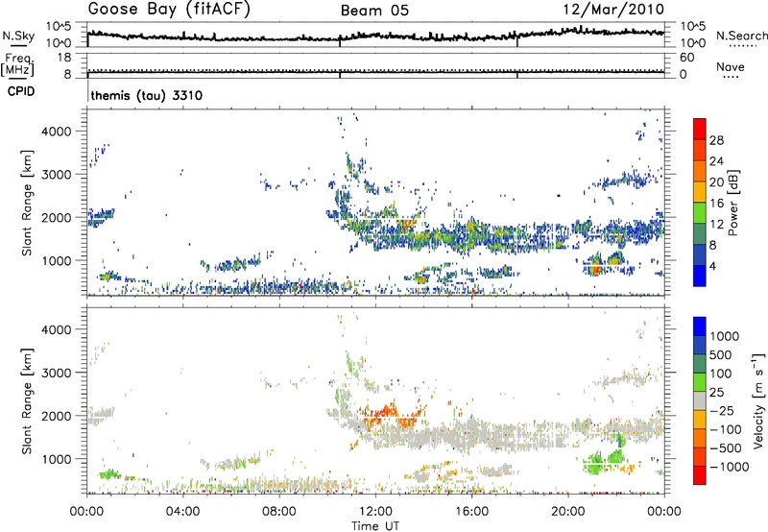Click the "Nave" legend label

click(x=731, y=67)
